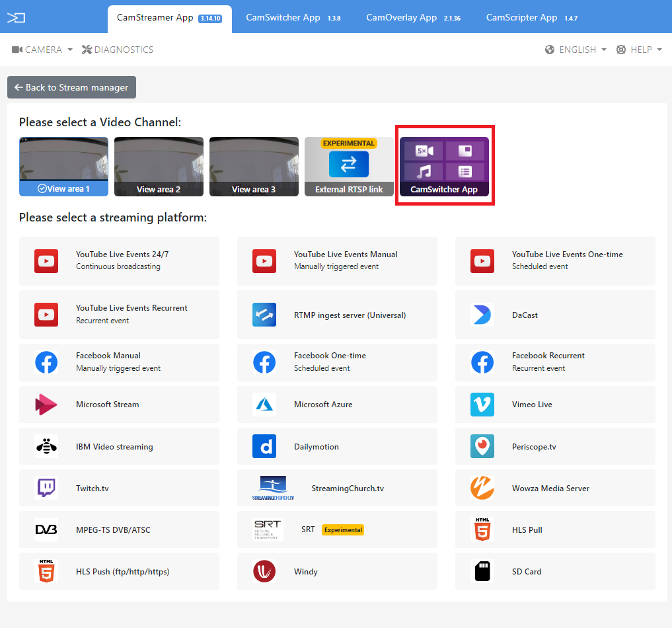
Task: Go back to Stream manager
Action: (71, 87)
